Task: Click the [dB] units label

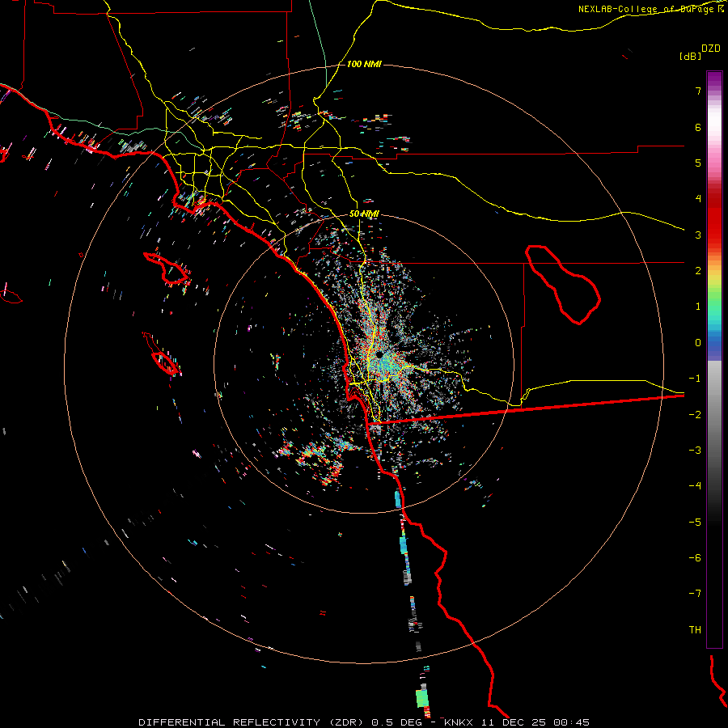Action: 690,56
